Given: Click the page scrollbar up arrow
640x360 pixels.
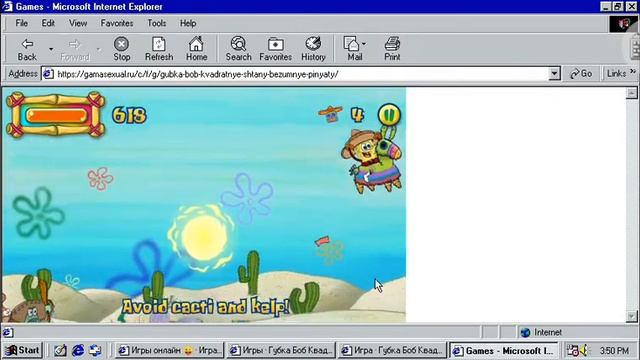Looking at the screenshot, I should coord(631,93).
